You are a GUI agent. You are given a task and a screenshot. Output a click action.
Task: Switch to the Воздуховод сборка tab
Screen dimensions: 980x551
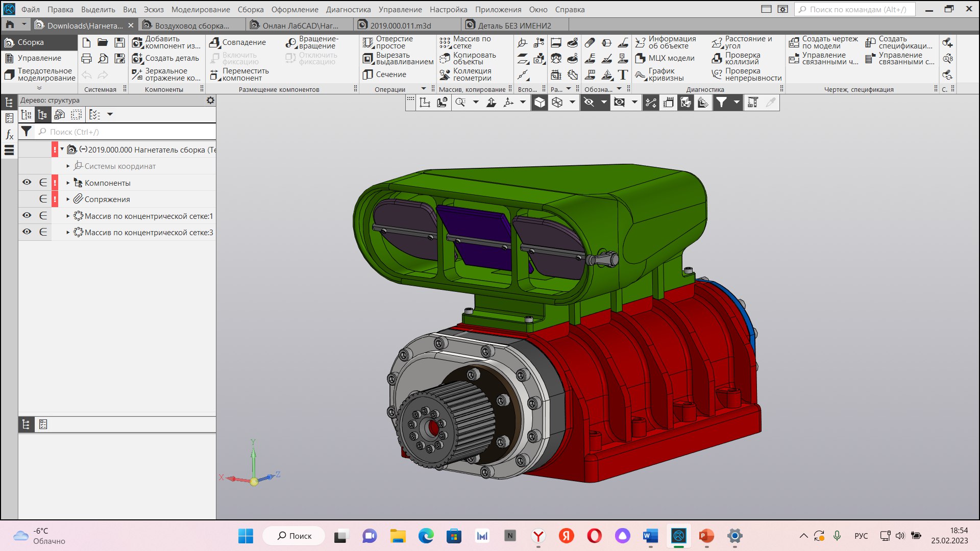pyautogui.click(x=191, y=26)
